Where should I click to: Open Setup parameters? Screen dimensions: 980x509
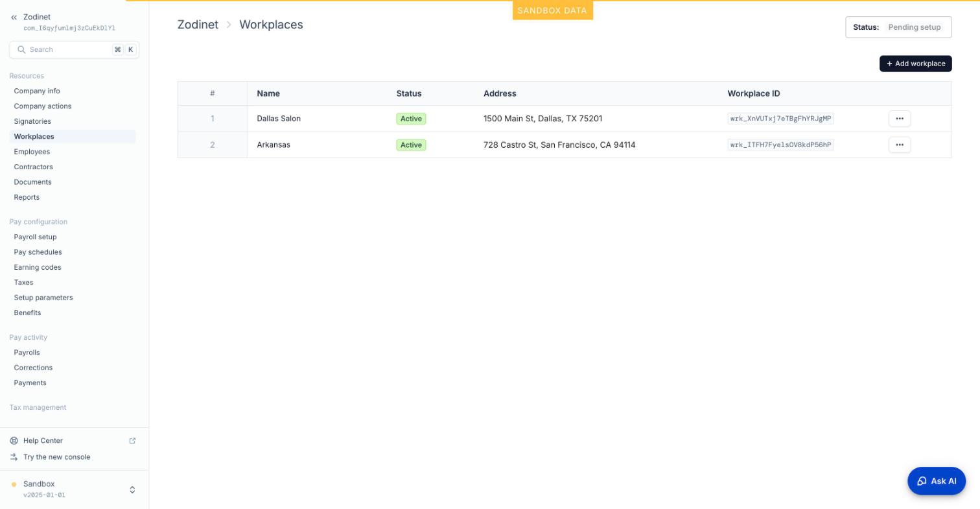click(x=43, y=298)
